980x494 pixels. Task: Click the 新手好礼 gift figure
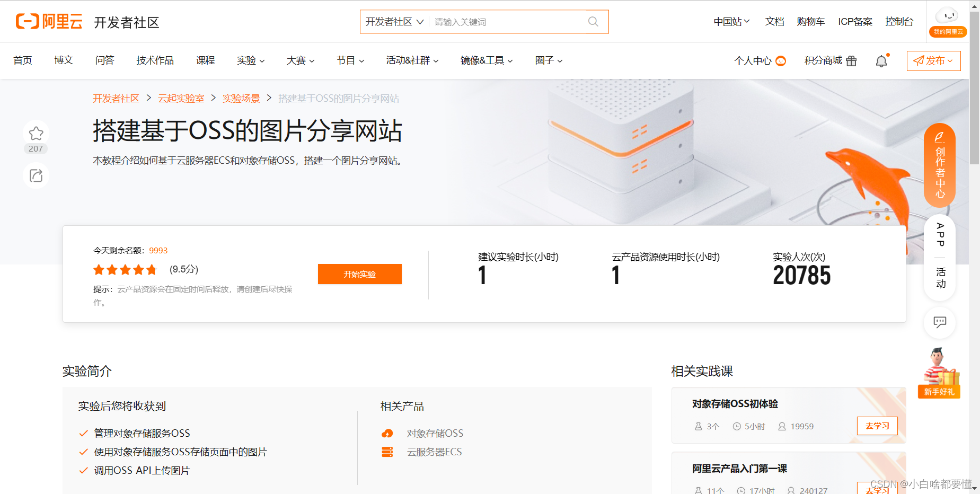pyautogui.click(x=939, y=372)
